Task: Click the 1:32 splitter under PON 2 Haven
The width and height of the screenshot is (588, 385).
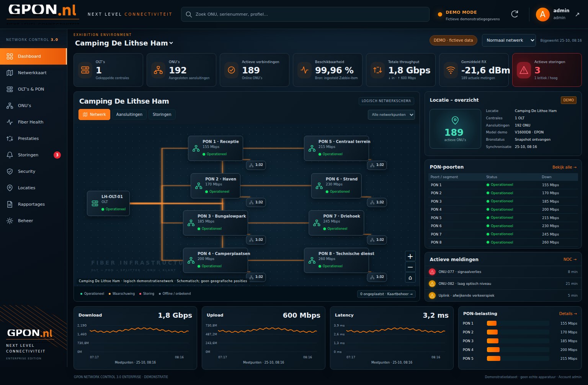Action: click(x=256, y=202)
